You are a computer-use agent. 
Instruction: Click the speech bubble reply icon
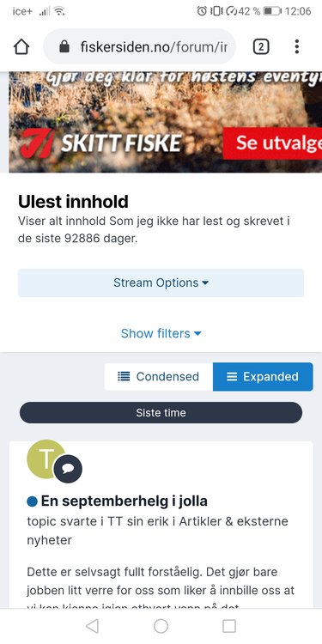click(x=68, y=469)
